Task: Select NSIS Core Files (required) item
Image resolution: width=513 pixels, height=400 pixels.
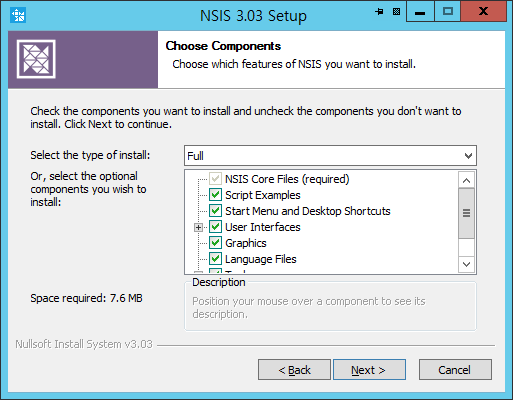Action: click(x=287, y=179)
